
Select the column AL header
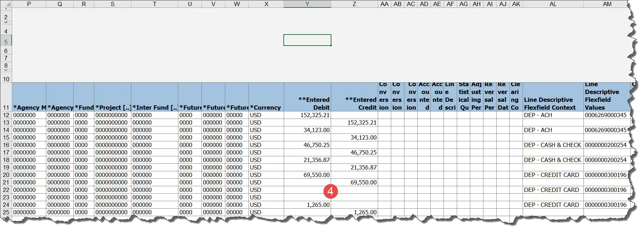tap(553, 4)
